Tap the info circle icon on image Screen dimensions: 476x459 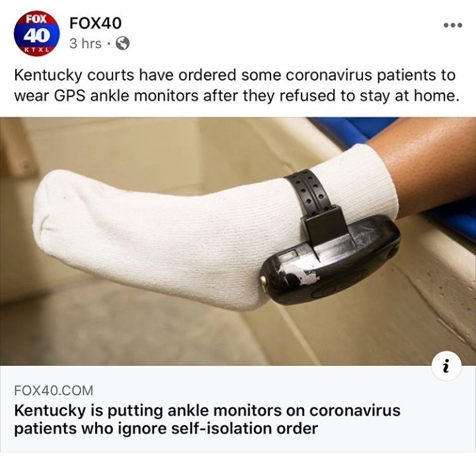pyautogui.click(x=446, y=367)
